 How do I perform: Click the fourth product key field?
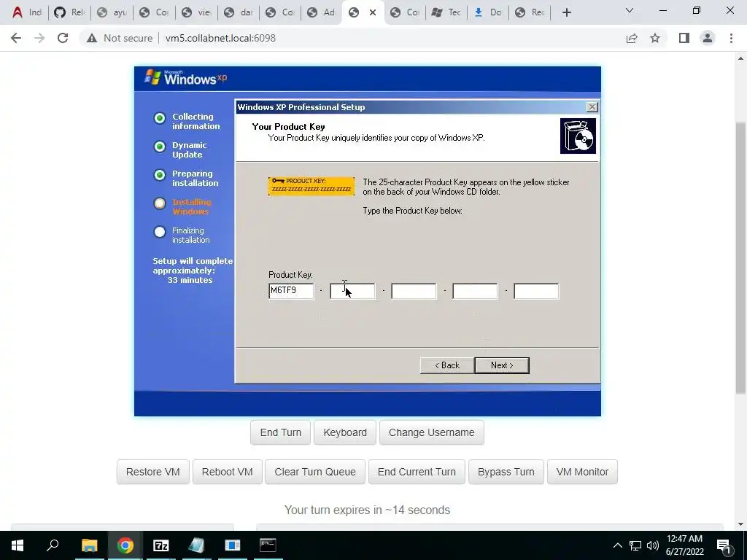point(475,291)
